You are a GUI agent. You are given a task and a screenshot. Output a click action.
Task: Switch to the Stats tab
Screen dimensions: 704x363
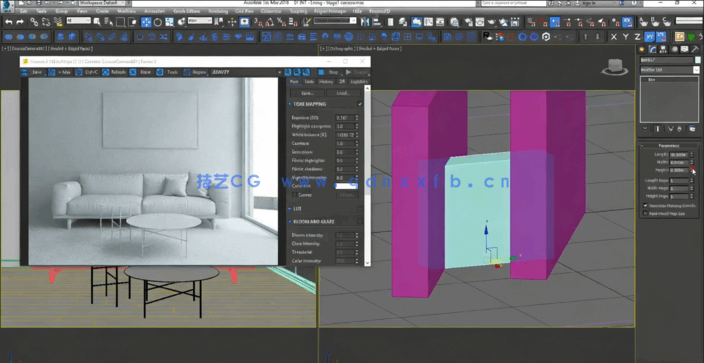coord(309,82)
